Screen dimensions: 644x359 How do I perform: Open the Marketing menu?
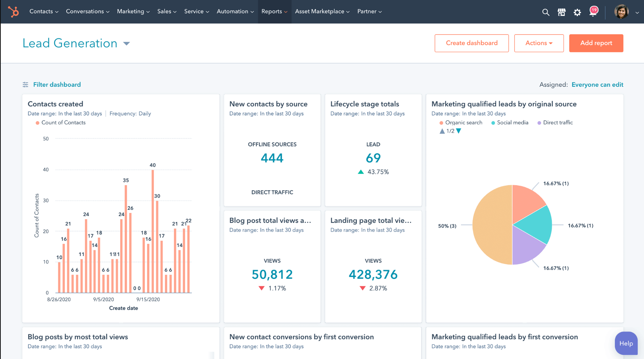pos(133,12)
